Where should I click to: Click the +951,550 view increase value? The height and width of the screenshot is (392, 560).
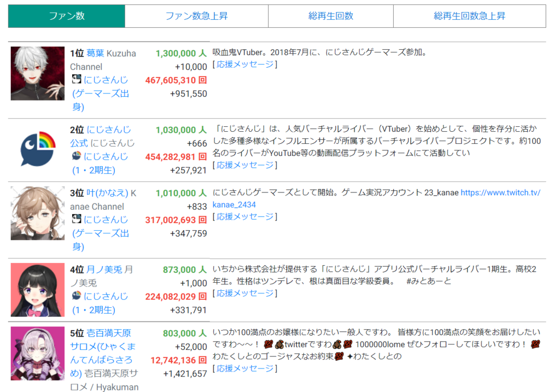189,94
